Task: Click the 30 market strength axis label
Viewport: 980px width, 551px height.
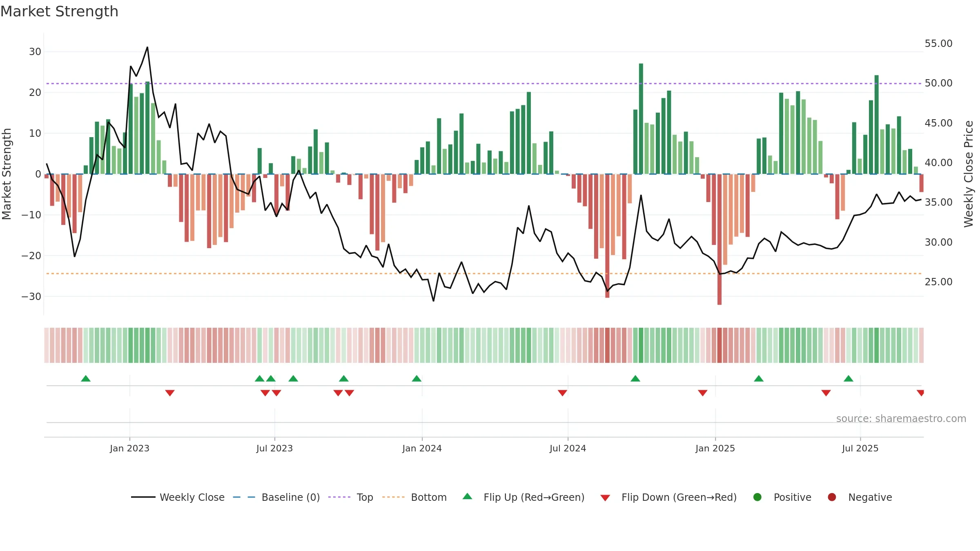Action: (35, 52)
